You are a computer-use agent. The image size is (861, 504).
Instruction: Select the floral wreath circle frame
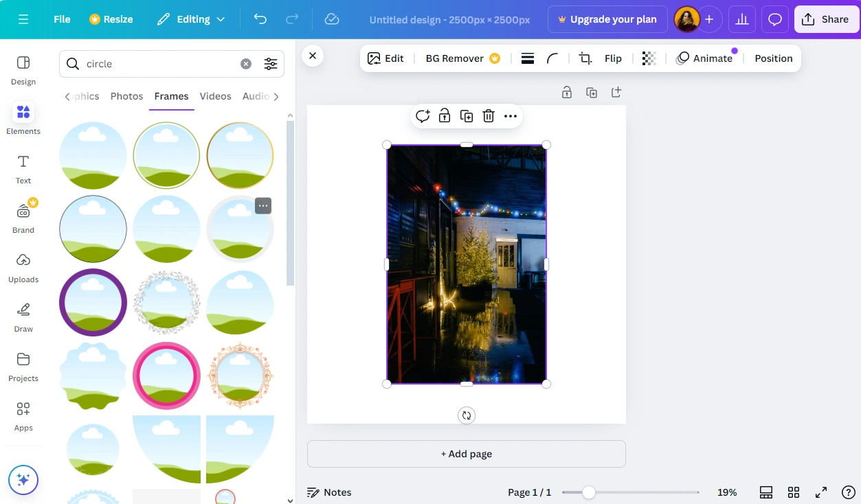(166, 302)
